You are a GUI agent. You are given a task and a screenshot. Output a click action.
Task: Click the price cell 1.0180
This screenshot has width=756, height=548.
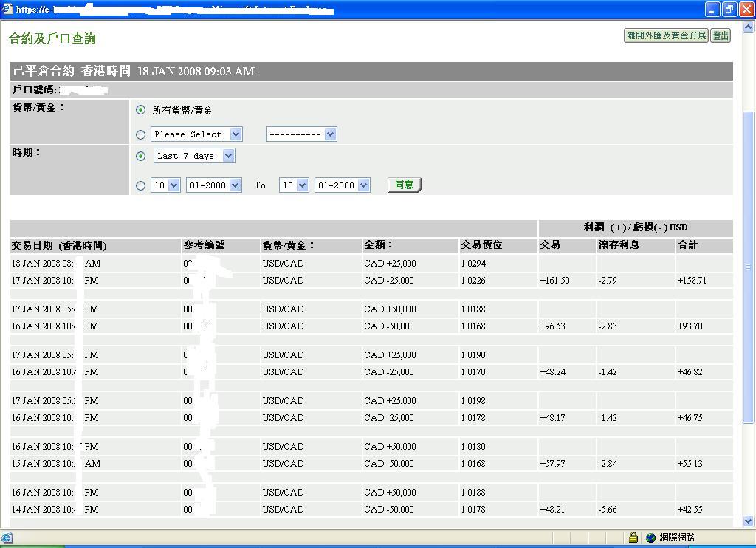click(473, 447)
